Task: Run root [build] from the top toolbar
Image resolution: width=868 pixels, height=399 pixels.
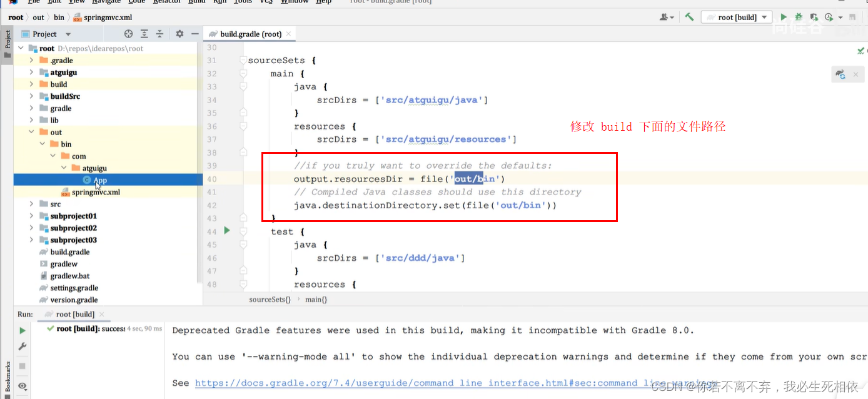Action: coord(784,18)
